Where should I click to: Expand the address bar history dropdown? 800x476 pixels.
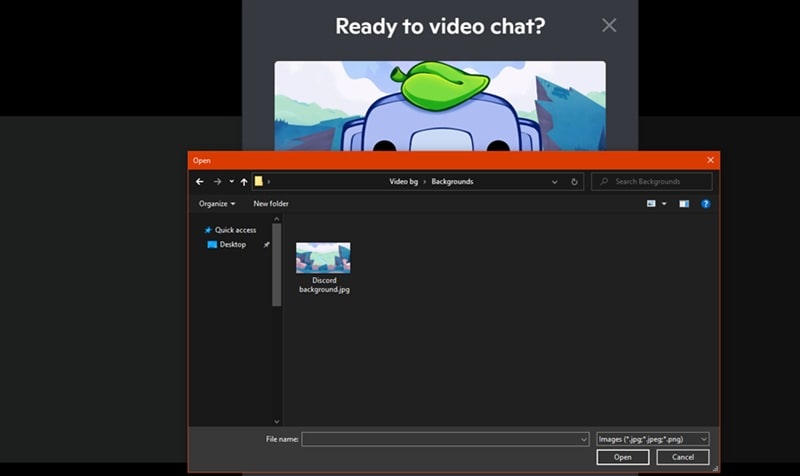click(x=555, y=182)
